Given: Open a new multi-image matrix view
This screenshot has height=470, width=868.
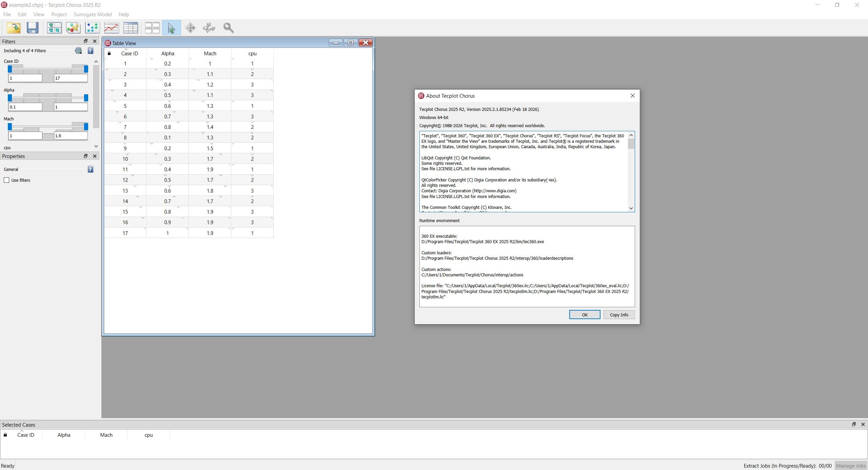Looking at the screenshot, I should point(54,28).
